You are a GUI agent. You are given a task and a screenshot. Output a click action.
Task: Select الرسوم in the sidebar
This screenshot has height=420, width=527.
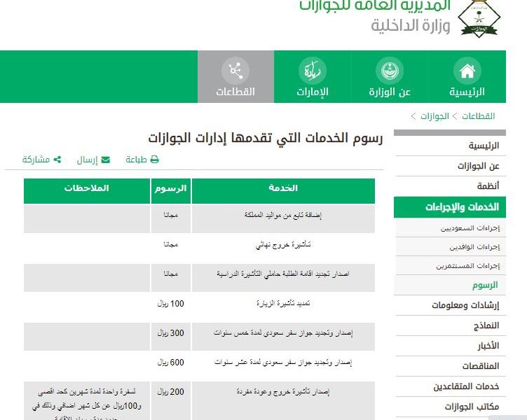451,286
